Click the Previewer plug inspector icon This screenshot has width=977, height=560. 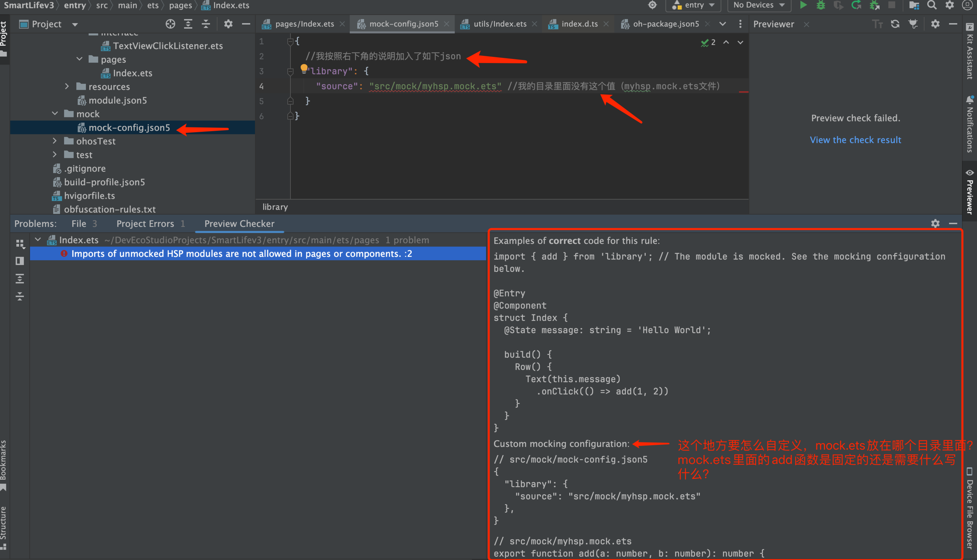coord(913,24)
